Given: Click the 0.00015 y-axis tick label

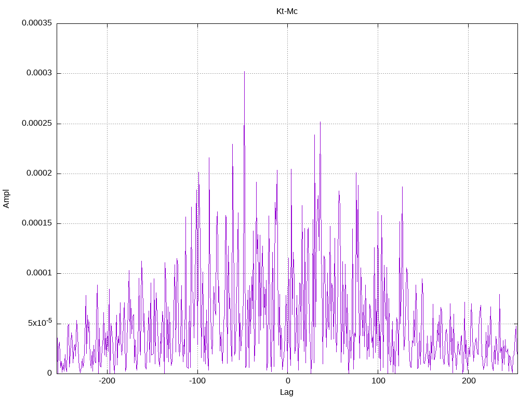Looking at the screenshot, I should 37,223.
